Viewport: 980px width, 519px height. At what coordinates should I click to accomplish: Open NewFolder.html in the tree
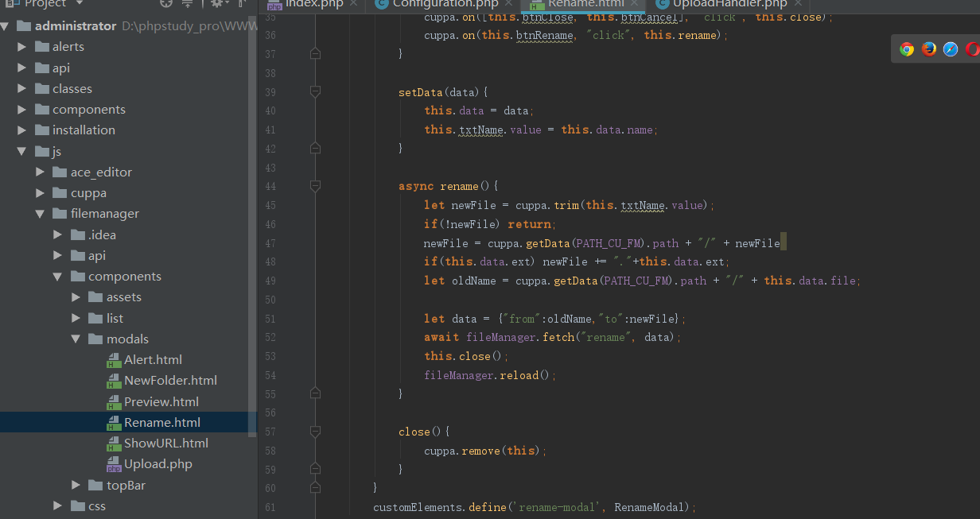click(x=170, y=381)
